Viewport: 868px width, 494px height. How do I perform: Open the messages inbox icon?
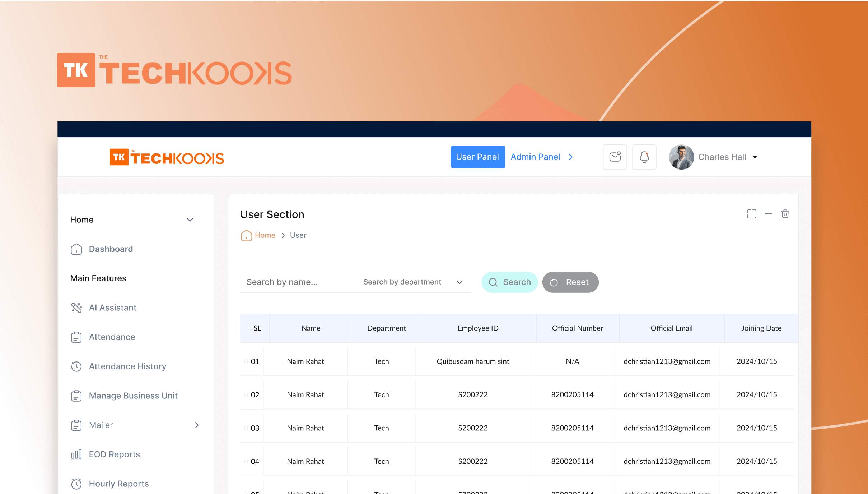tap(615, 157)
